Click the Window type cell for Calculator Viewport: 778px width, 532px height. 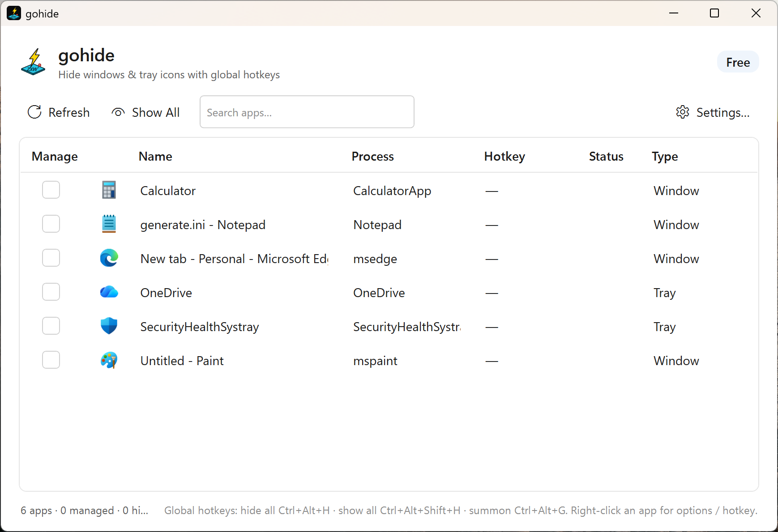676,191
